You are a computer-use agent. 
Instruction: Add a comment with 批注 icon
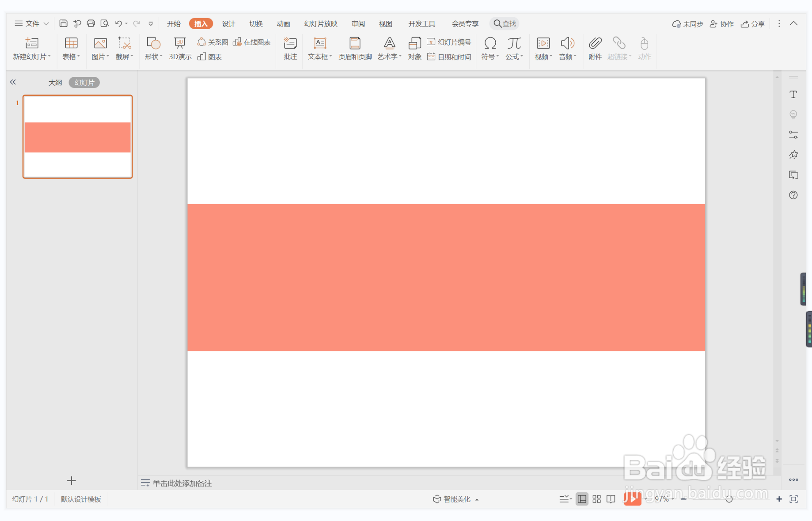(290, 44)
